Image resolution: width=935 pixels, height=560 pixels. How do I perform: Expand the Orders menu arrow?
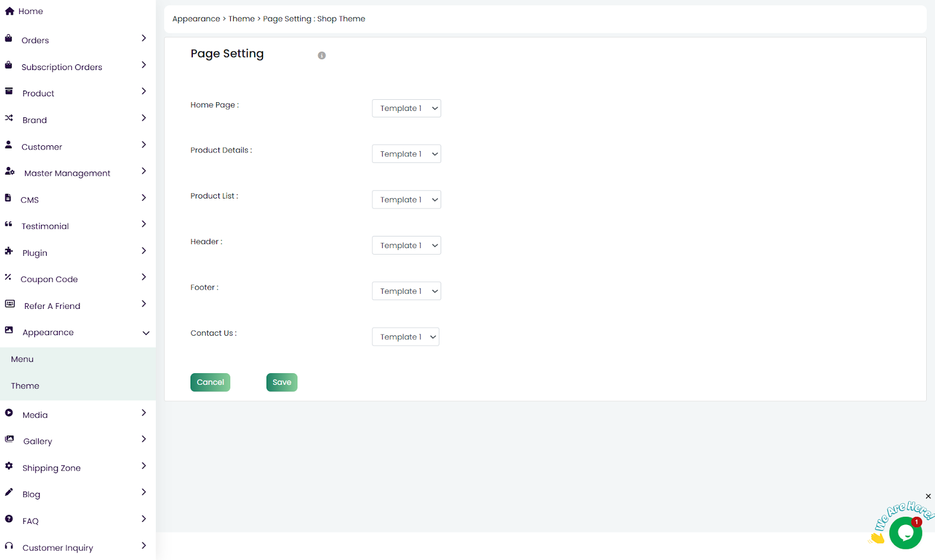[x=144, y=39]
